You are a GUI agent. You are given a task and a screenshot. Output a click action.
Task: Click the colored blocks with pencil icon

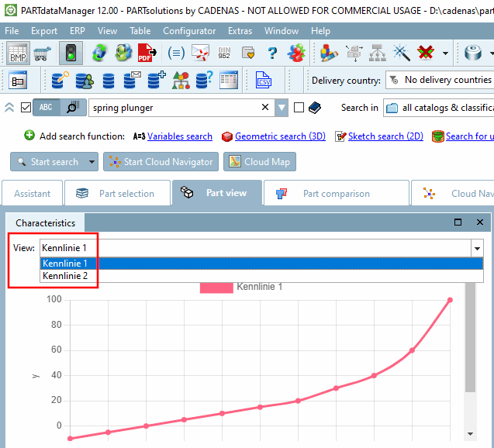pos(329,53)
